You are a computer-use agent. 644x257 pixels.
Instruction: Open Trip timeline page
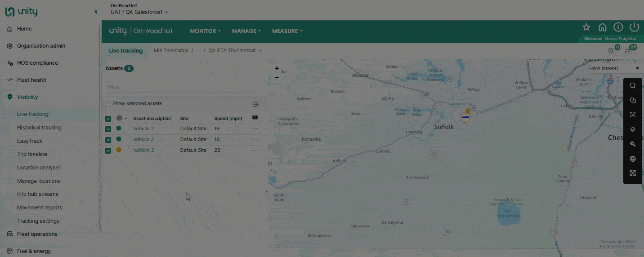point(32,154)
